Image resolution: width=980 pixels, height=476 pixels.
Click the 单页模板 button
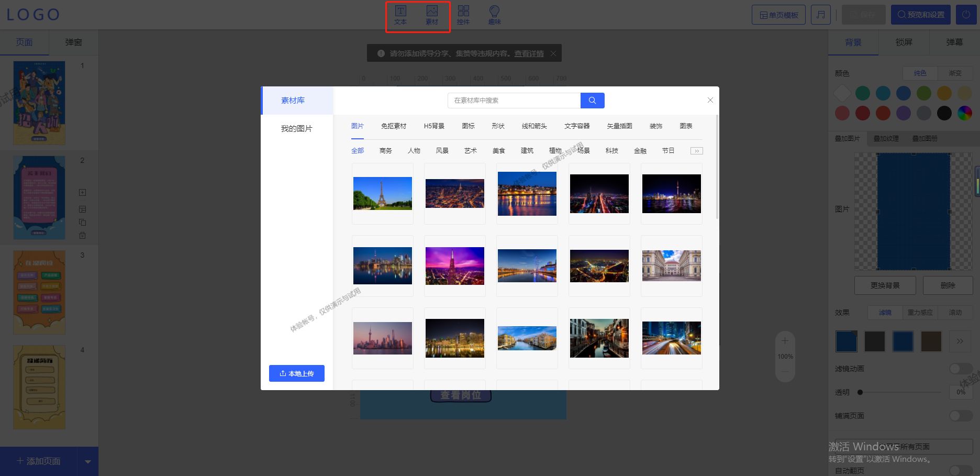(779, 15)
